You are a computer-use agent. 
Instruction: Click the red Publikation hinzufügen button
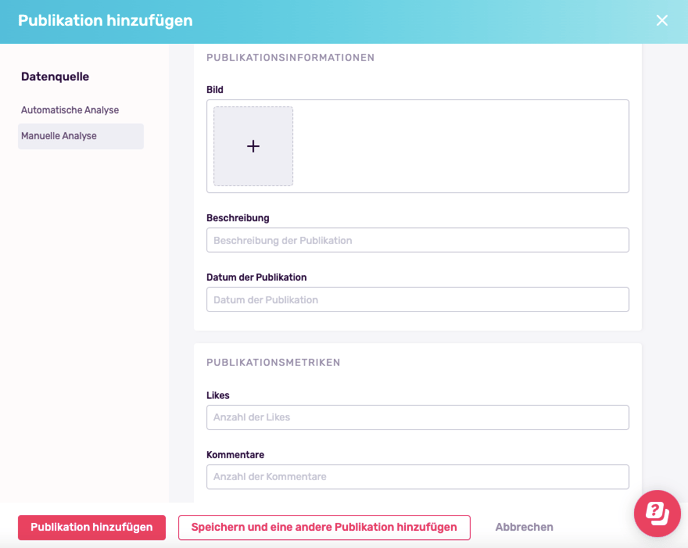pyautogui.click(x=92, y=527)
